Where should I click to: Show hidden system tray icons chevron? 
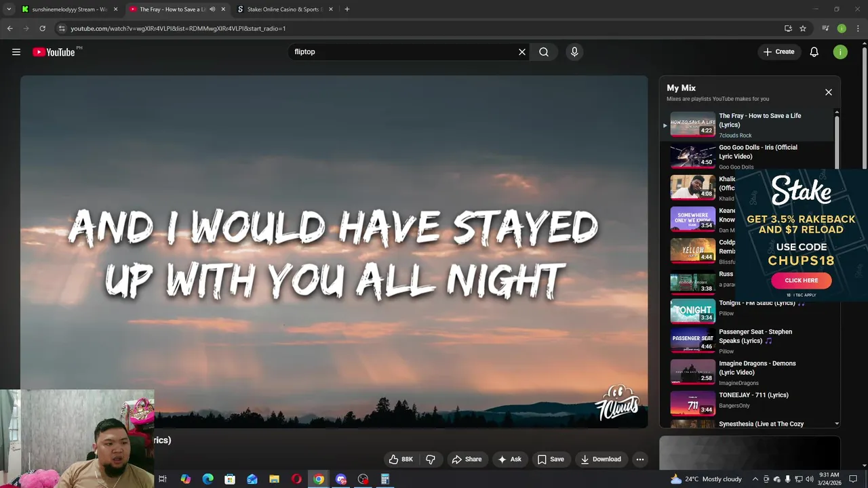[755, 479]
